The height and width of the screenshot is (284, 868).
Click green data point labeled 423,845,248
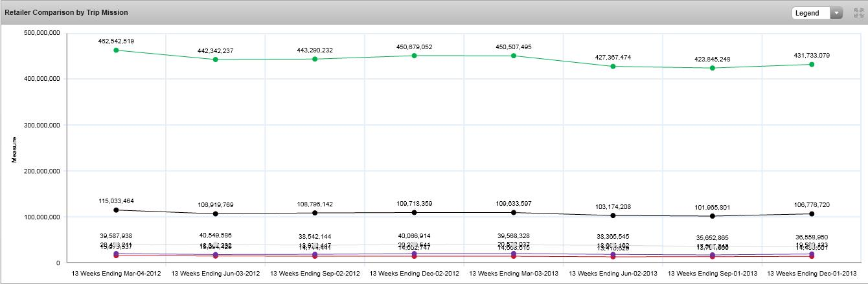(x=713, y=68)
